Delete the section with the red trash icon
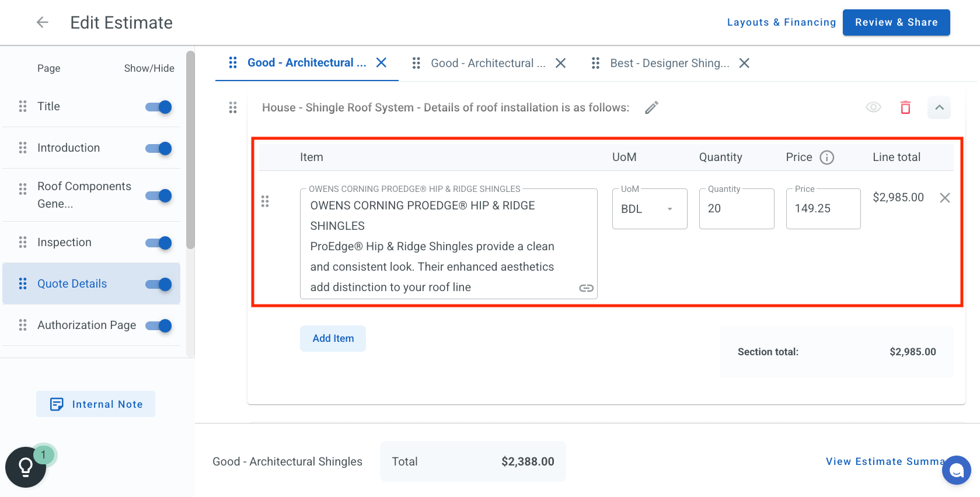 (x=905, y=107)
